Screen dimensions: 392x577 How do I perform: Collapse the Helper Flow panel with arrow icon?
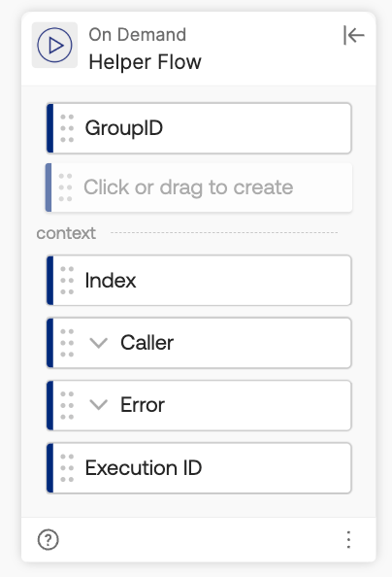[x=353, y=35]
